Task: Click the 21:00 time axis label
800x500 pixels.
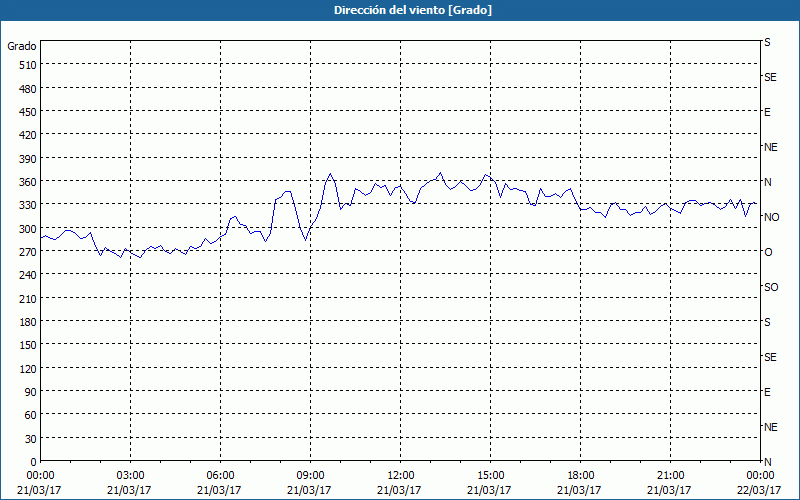Action: 670,476
